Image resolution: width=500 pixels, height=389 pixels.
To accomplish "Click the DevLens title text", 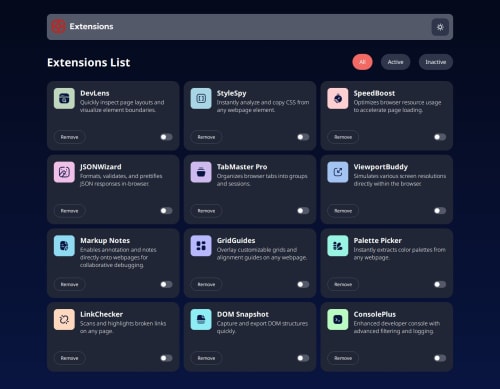I will 95,93.
